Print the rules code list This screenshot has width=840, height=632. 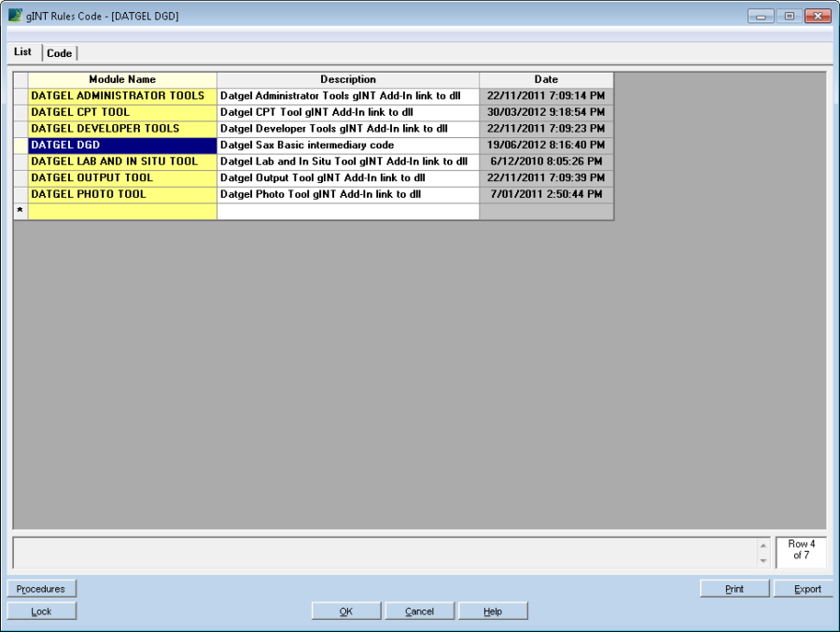[735, 589]
